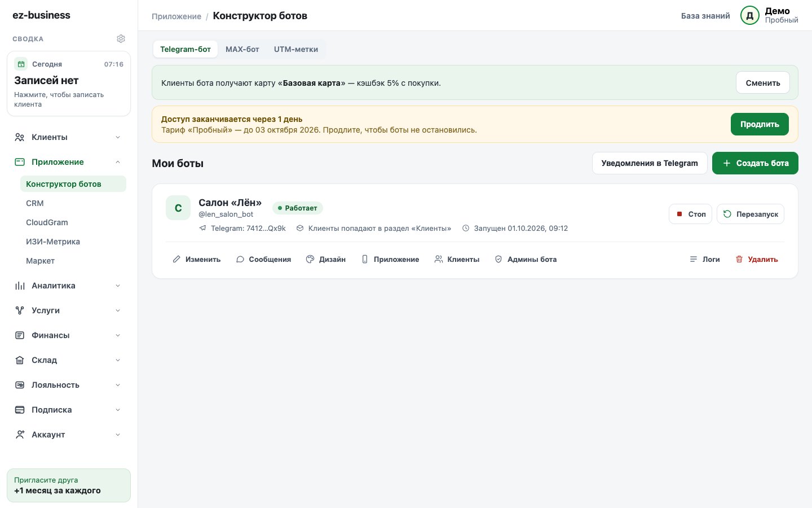Click the Аккаунт user icon
The image size is (812, 508).
coord(20,435)
